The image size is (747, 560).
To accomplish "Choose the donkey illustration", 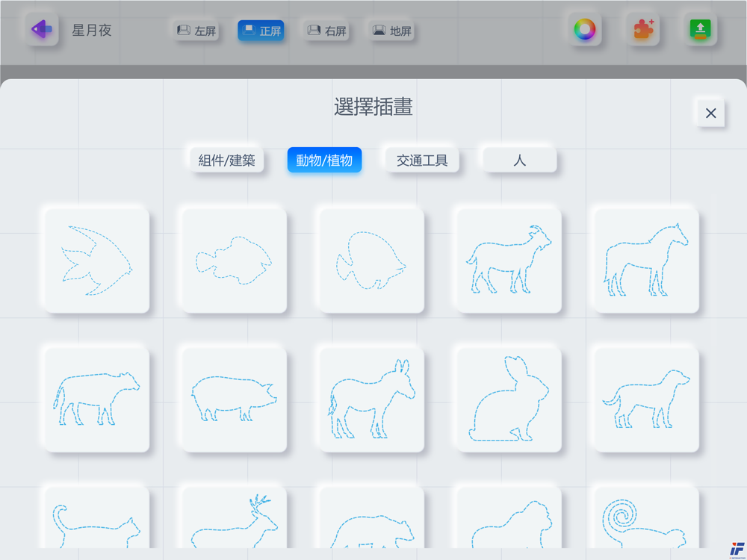I will (371, 399).
